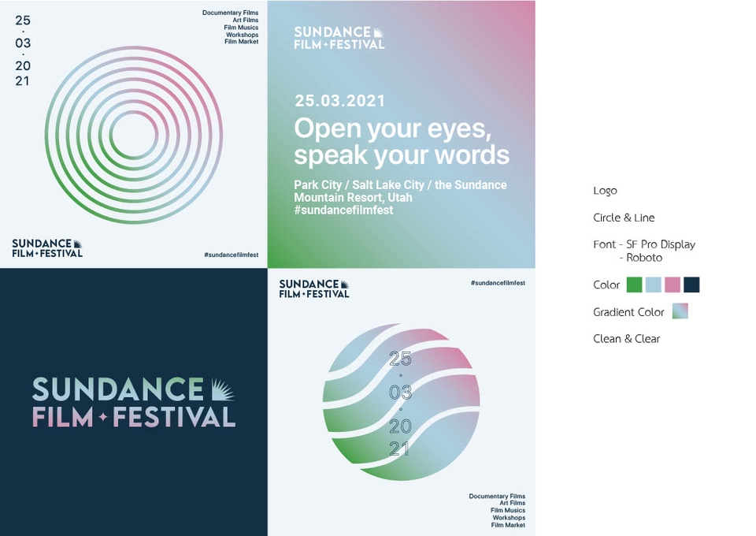Screen dimensions: 756x536
Task: Click the green color swatch
Action: point(634,285)
